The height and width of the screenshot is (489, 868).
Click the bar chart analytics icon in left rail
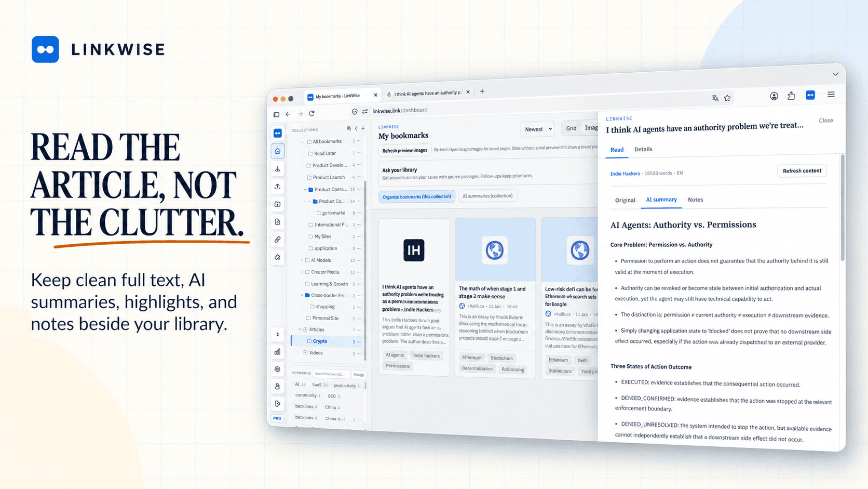(x=278, y=352)
